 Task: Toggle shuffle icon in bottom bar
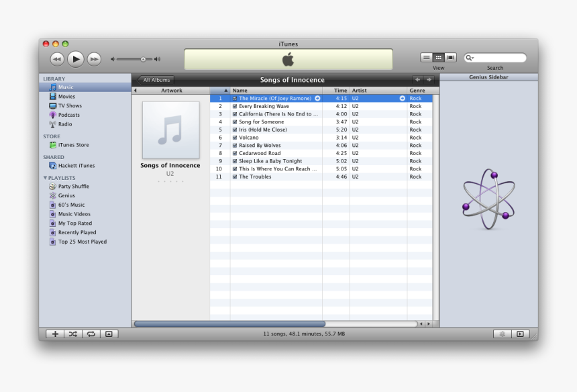point(73,334)
